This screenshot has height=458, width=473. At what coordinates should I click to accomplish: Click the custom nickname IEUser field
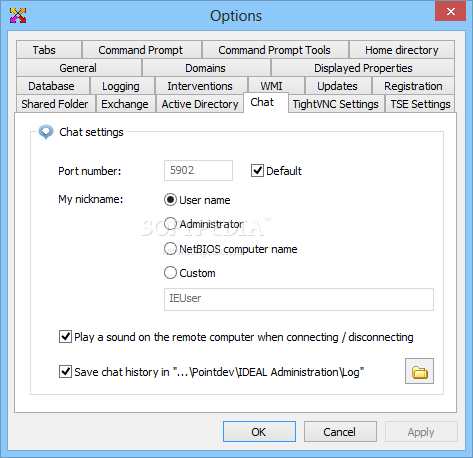coord(299,299)
